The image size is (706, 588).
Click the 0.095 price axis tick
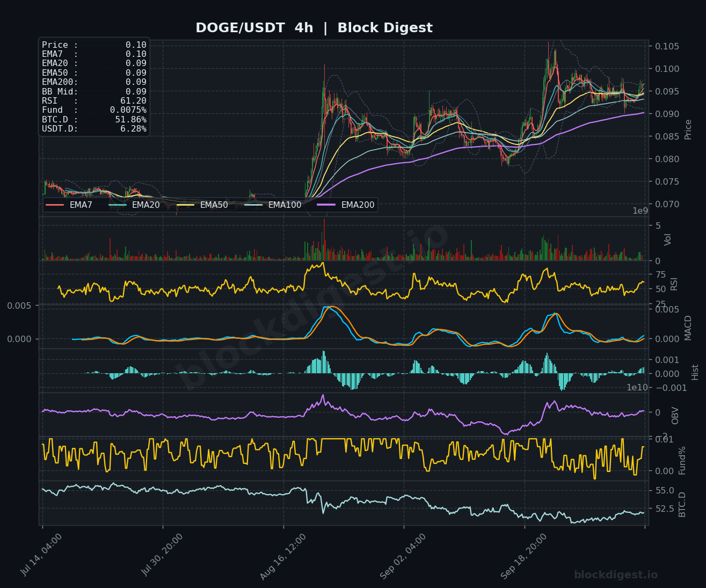click(x=667, y=91)
